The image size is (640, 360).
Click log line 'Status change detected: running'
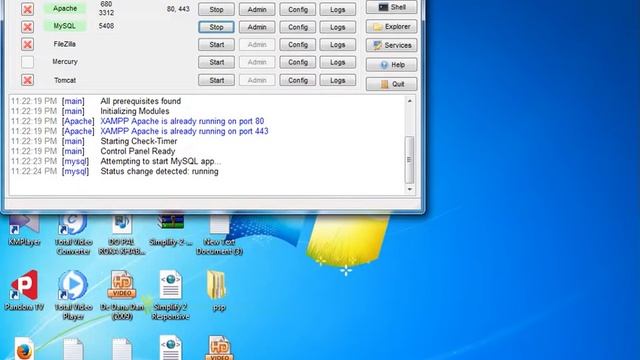point(160,171)
